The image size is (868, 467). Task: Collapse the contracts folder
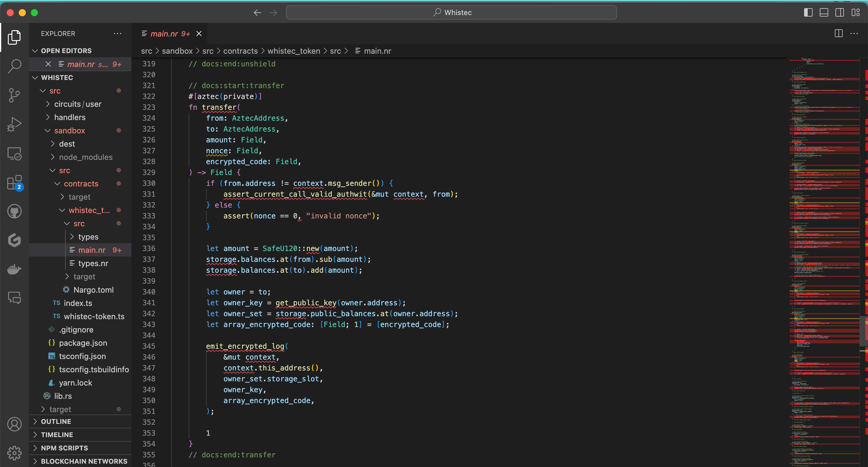point(80,184)
